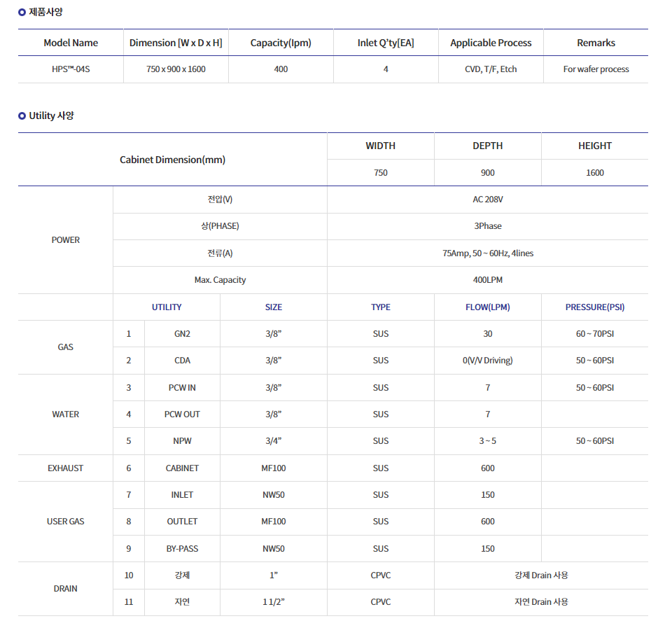Select the Applicable Process column header

point(491,43)
